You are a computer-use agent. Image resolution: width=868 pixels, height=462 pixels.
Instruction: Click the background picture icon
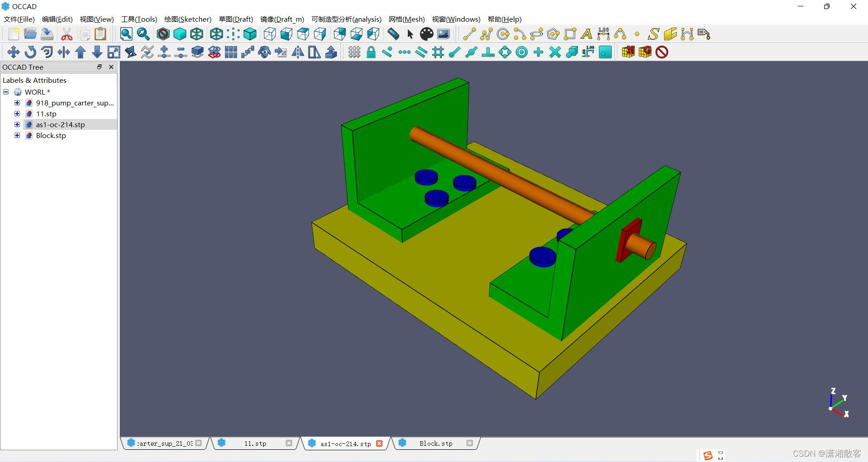pyautogui.click(x=443, y=34)
